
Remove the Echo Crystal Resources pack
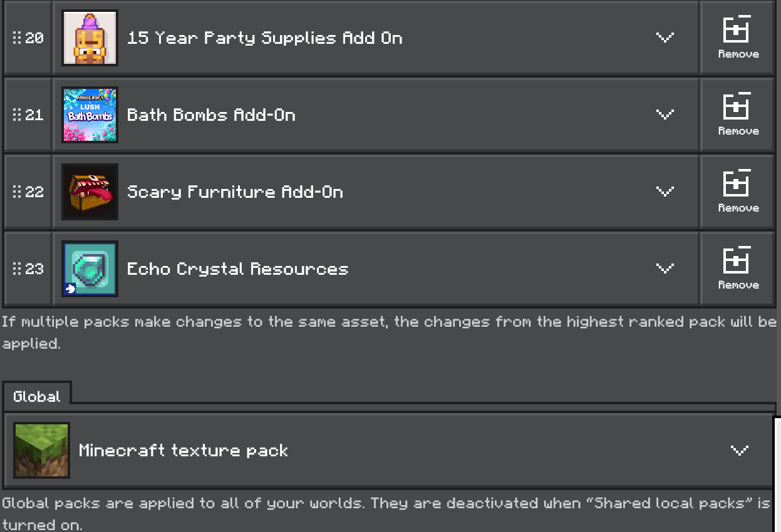pos(738,269)
